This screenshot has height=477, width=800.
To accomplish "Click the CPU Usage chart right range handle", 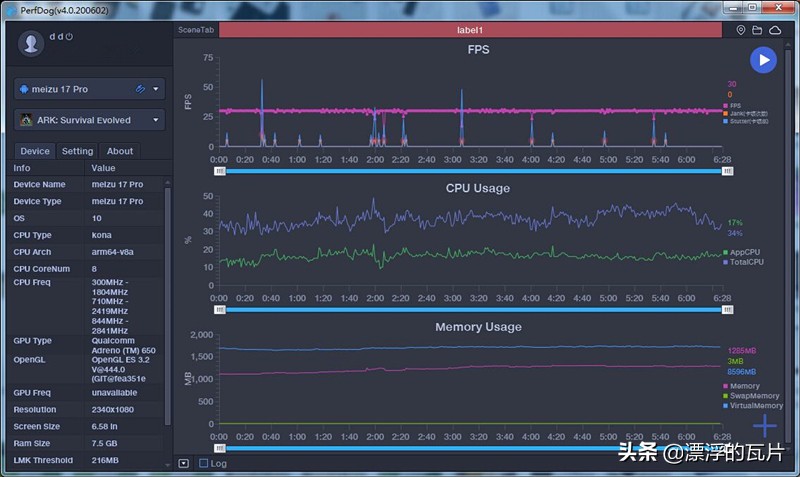I will (728, 310).
